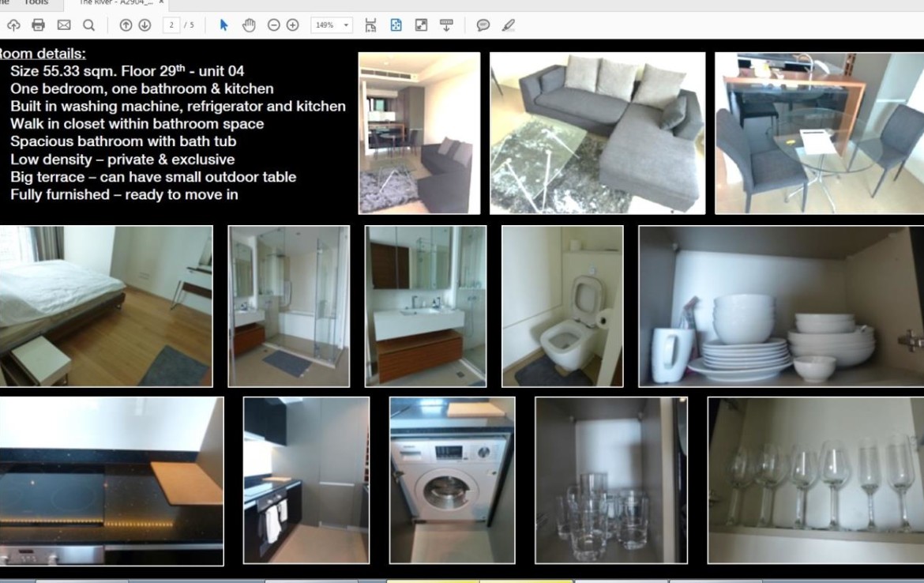Image resolution: width=924 pixels, height=583 pixels.
Task: Switch to full screen mode icon
Action: coord(421,25)
